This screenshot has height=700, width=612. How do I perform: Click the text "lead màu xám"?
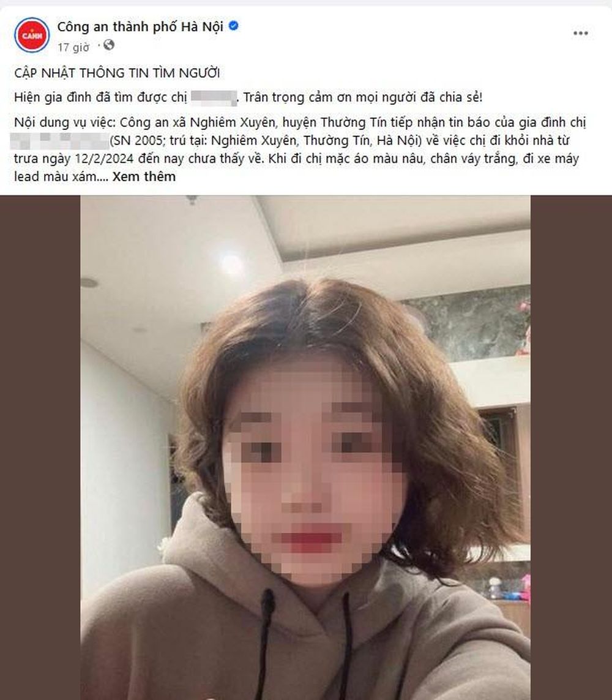(x=54, y=176)
